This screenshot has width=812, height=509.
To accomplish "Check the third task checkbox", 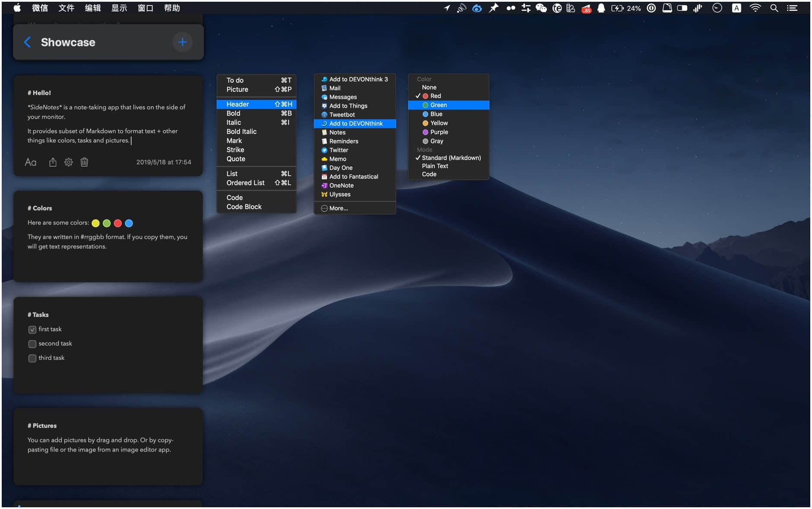I will pos(32,358).
